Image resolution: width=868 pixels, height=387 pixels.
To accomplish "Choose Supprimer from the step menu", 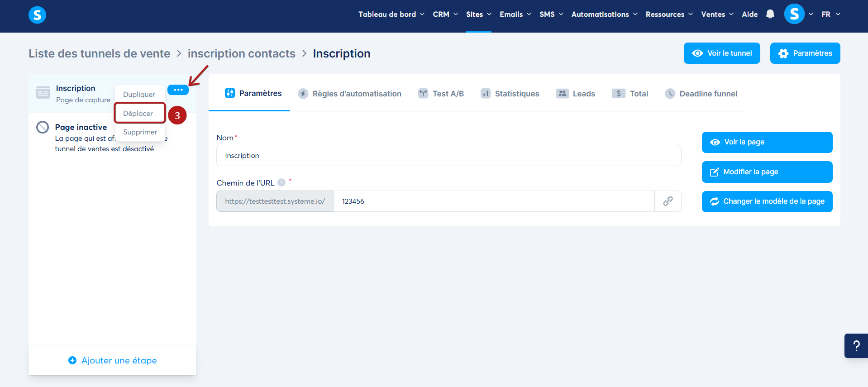I will 140,132.
